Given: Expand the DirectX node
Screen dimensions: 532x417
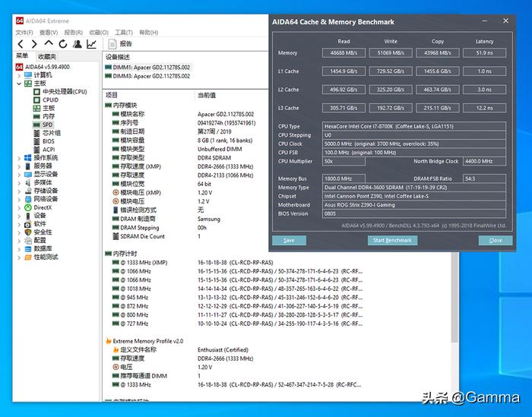Looking at the screenshot, I should coord(19,207).
